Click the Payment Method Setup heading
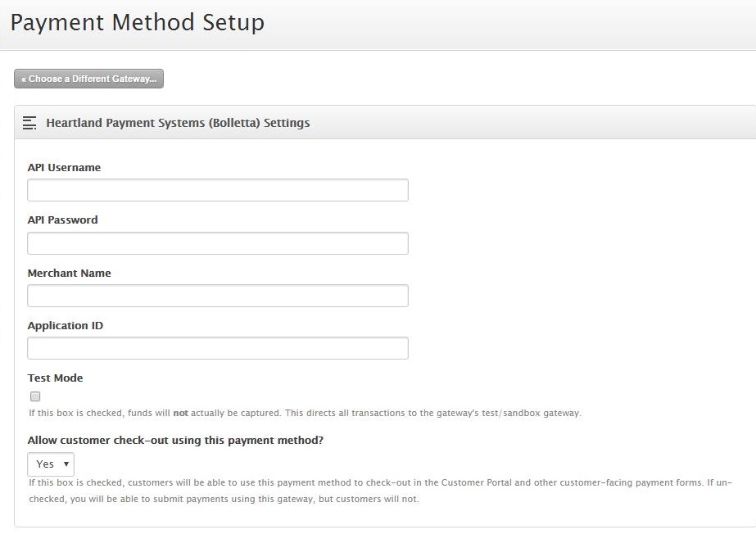This screenshot has height=534, width=756. coord(138,23)
